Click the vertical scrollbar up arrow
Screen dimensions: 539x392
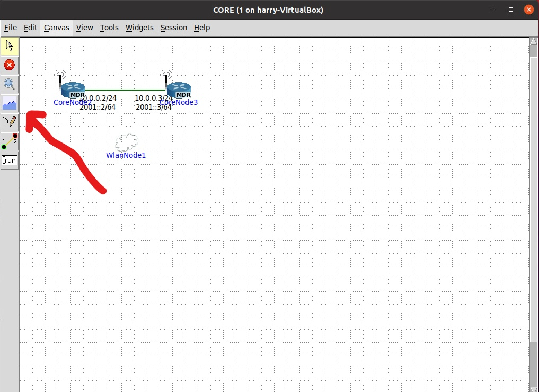533,41
